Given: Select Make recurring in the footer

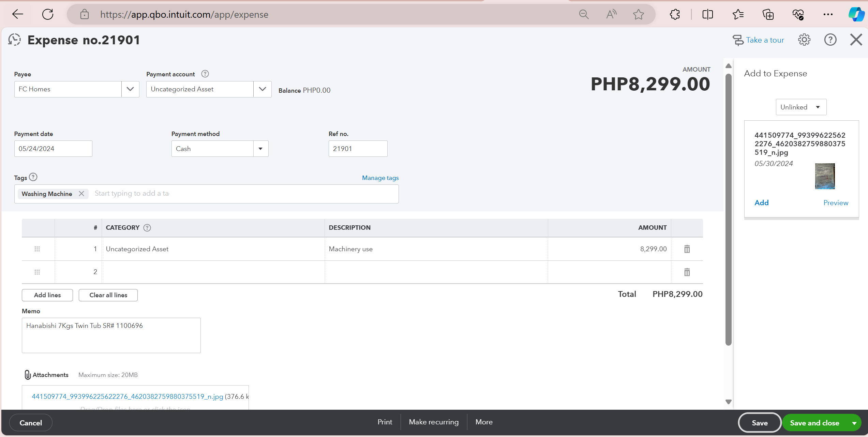Looking at the screenshot, I should (434, 422).
